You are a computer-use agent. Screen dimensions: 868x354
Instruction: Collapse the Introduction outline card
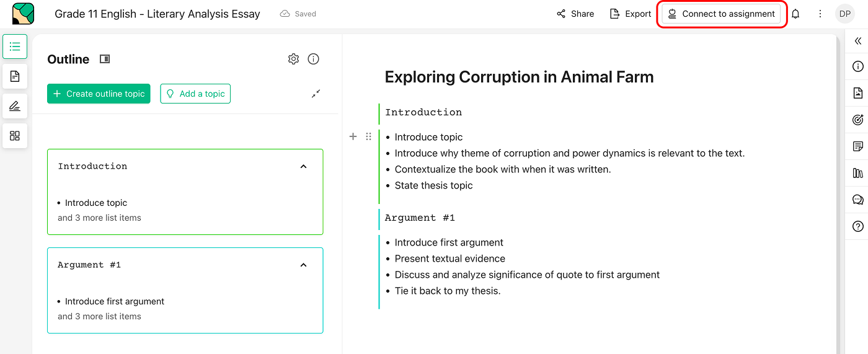(x=303, y=166)
